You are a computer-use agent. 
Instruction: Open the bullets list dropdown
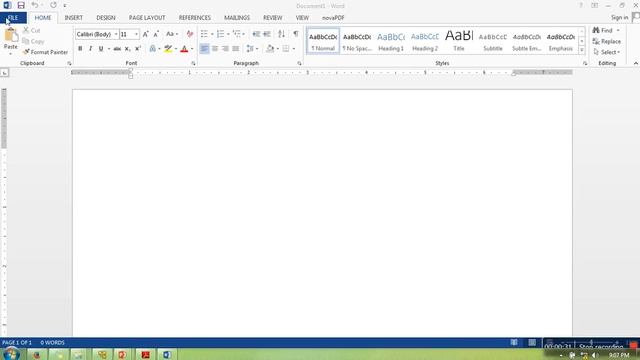(212, 34)
